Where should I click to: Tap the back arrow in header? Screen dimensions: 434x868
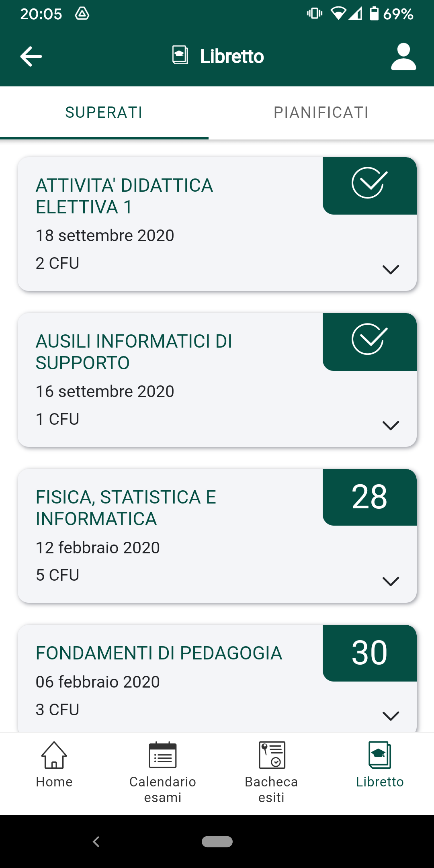click(31, 56)
